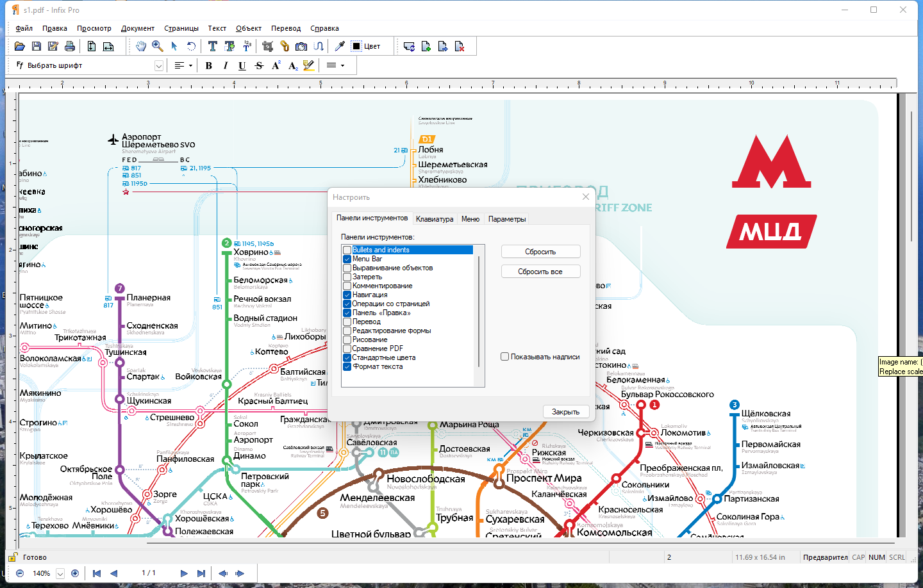The height and width of the screenshot is (588, 923).
Task: Click the black Цвет color swatch
Action: tap(356, 46)
